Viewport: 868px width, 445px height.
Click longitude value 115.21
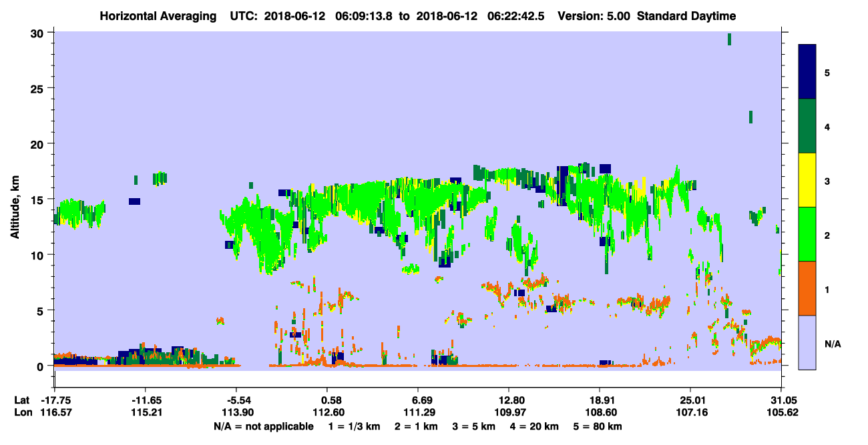tap(146, 412)
